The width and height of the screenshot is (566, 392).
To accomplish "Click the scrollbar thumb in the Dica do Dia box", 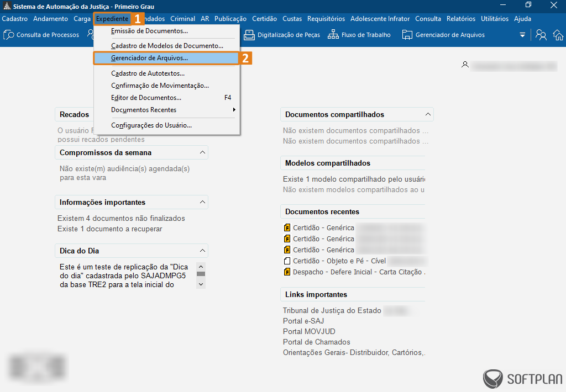I will click(x=201, y=274).
